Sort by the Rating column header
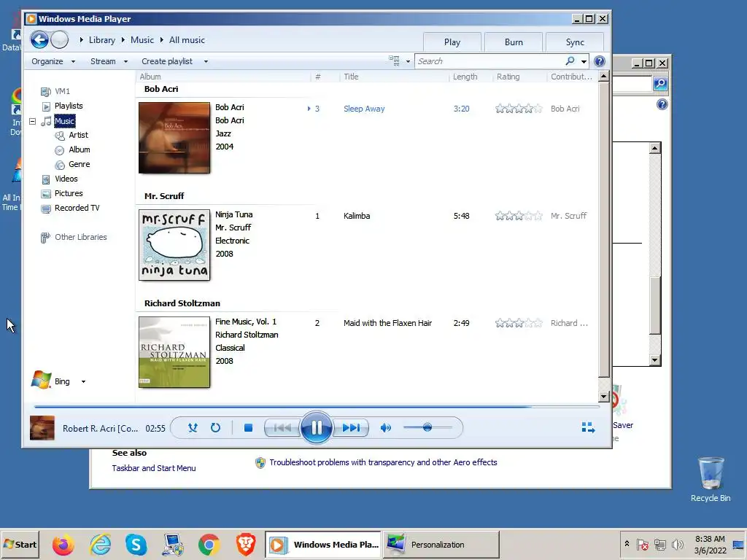Viewport: 747px width, 560px height. tap(519, 77)
